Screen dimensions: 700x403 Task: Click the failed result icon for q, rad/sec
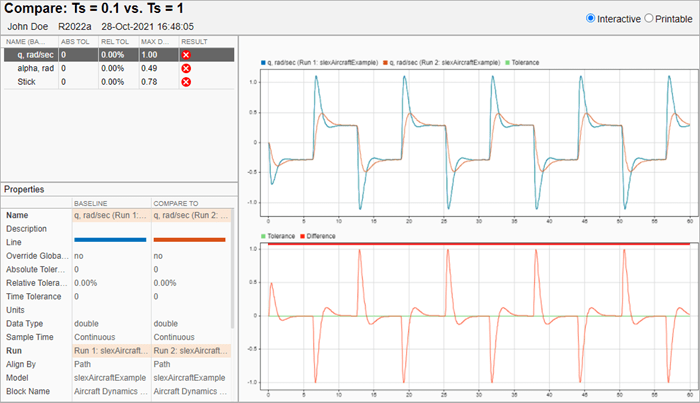pyautogui.click(x=186, y=55)
